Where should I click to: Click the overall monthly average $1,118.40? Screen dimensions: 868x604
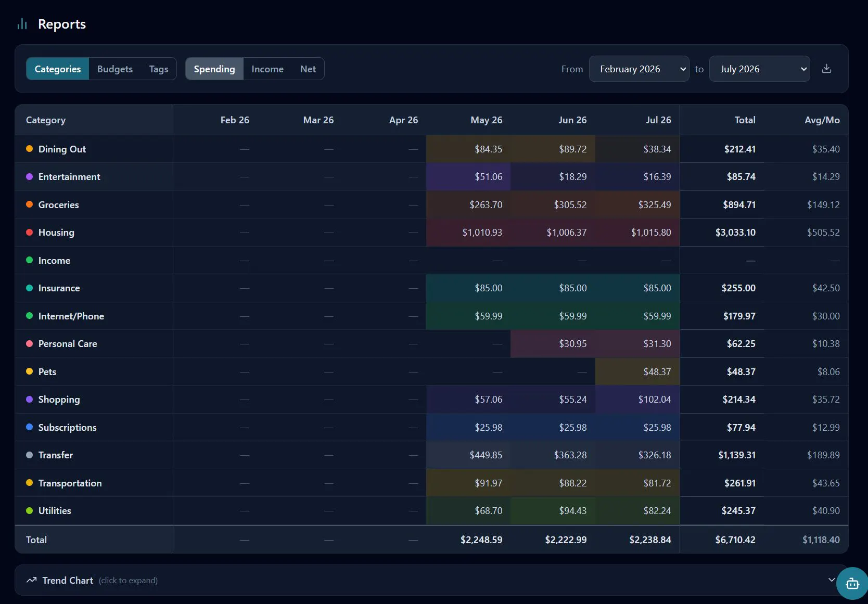pos(821,539)
